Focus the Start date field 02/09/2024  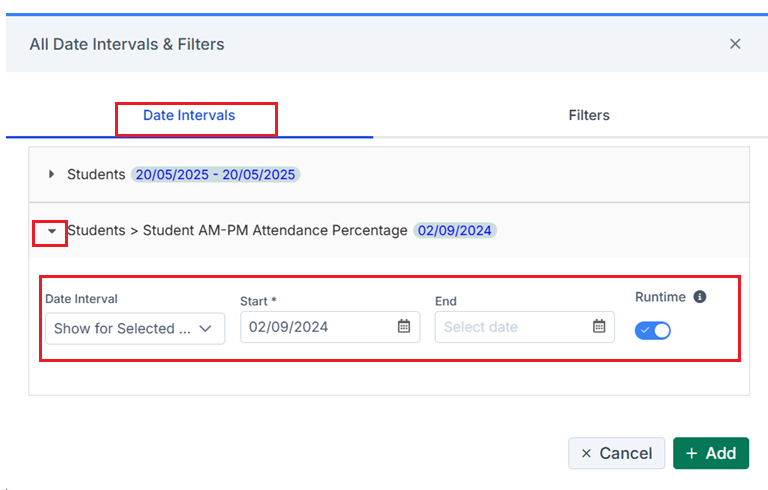(x=330, y=327)
